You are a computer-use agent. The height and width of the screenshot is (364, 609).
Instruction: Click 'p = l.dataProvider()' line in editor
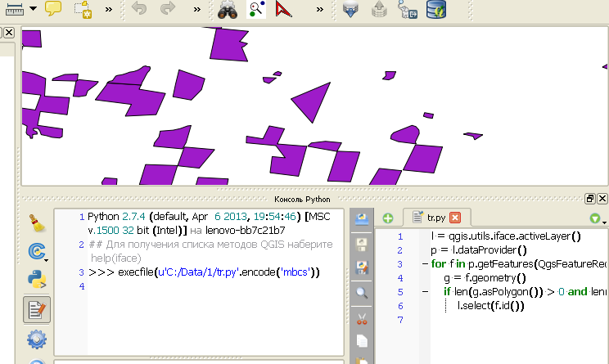click(479, 250)
